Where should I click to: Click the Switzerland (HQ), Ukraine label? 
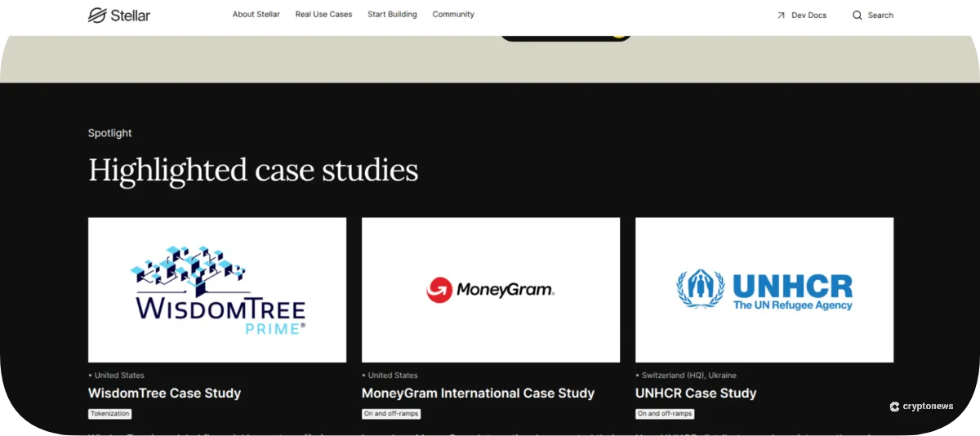click(x=688, y=376)
